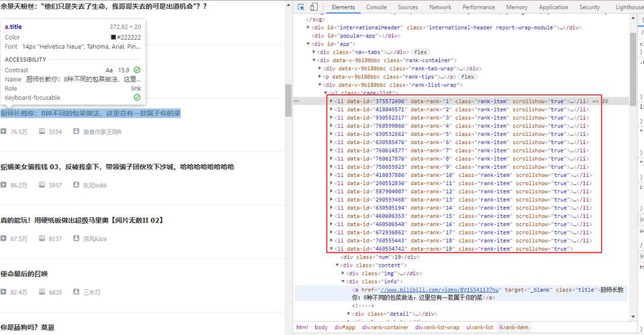Viewport: 644px width, 335px height.
Task: Toggle the device toolbar icon
Action: click(314, 7)
